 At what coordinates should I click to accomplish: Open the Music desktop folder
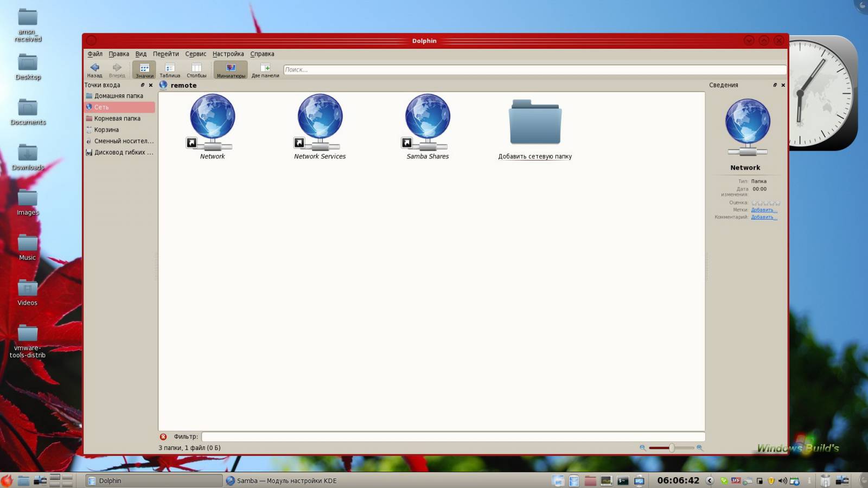click(28, 247)
